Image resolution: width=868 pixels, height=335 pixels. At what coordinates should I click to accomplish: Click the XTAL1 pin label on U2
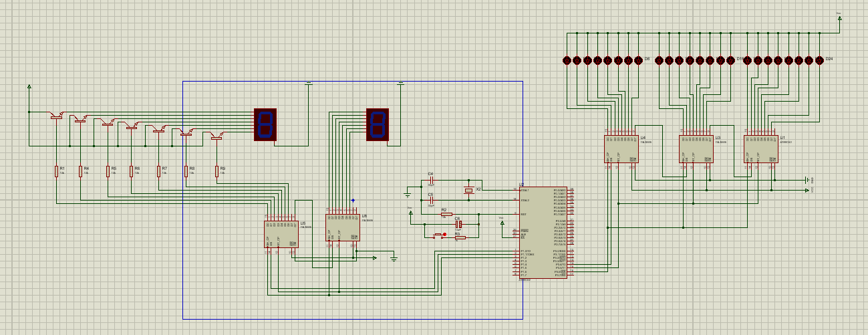click(525, 190)
